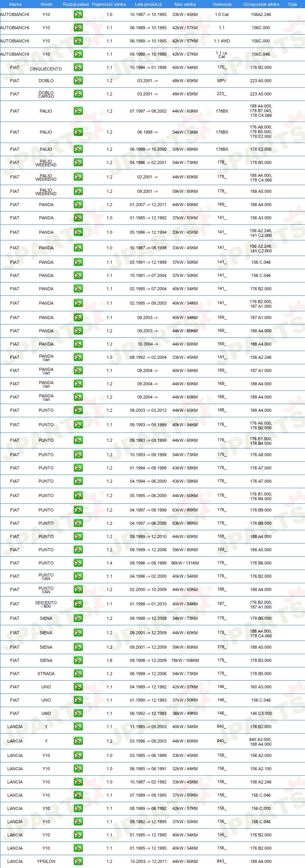Click production years 03.1985 -> 06.1989

click(148, 755)
